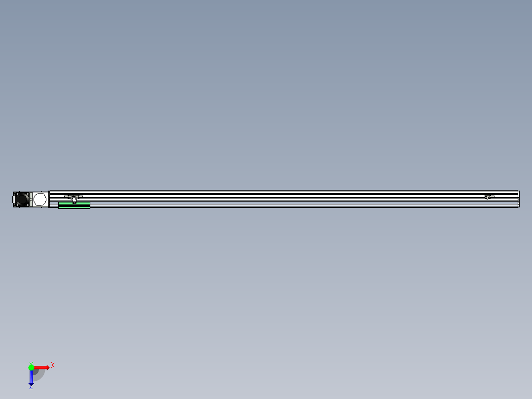Select the green slider carriage block
532x399 pixels.
74,205
